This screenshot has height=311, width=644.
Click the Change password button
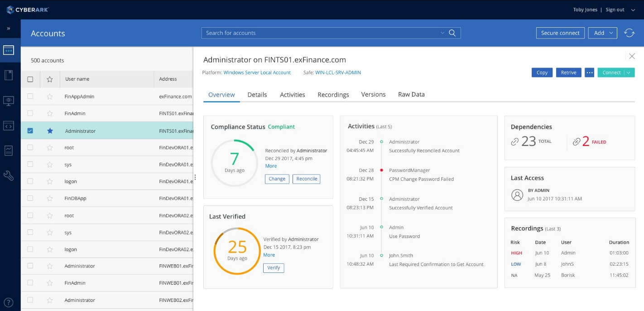277,179
